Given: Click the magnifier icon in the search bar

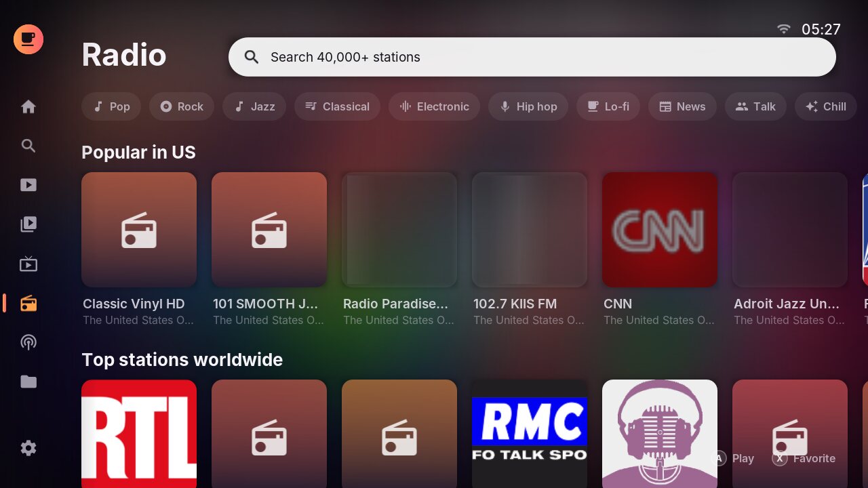Looking at the screenshot, I should pyautogui.click(x=252, y=57).
